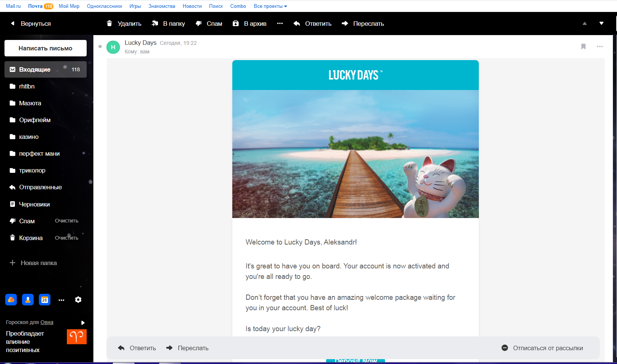Go to previous email with the up arrow

[x=585, y=24]
